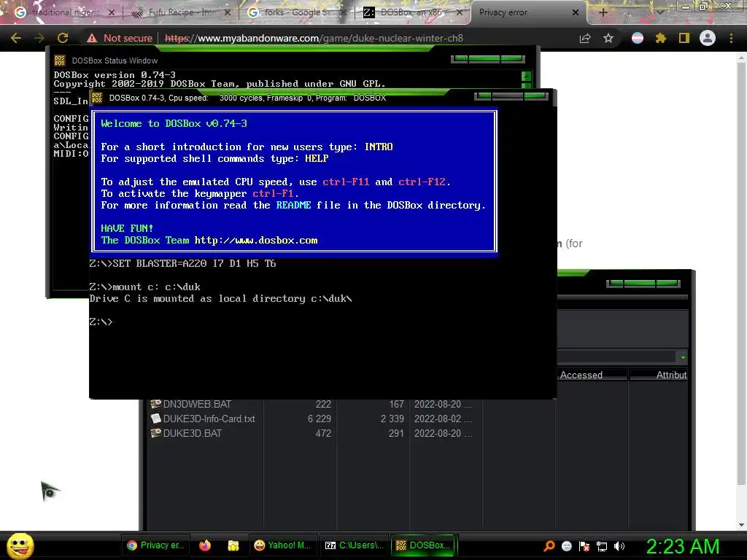Image resolution: width=747 pixels, height=560 pixels.
Task: Expand the address dropdown in file manager
Action: (683, 357)
